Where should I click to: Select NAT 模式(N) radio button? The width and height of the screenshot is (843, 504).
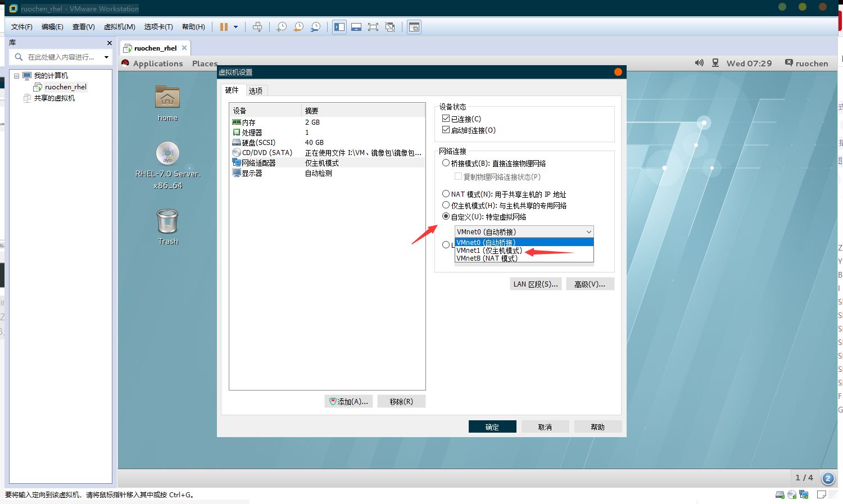(x=446, y=194)
